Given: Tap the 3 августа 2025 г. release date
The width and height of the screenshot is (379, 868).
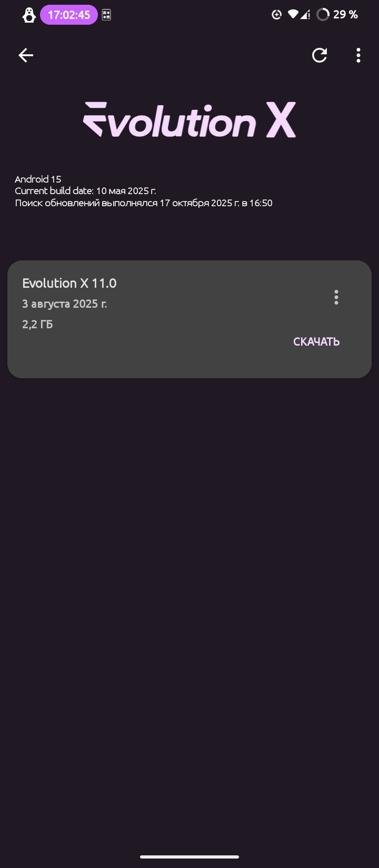Looking at the screenshot, I should pos(65,304).
